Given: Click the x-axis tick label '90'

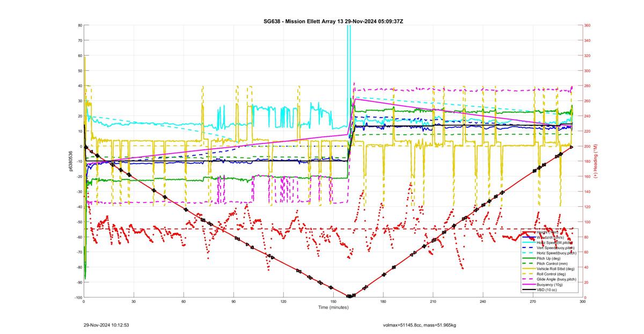Looking at the screenshot, I should click(233, 302).
